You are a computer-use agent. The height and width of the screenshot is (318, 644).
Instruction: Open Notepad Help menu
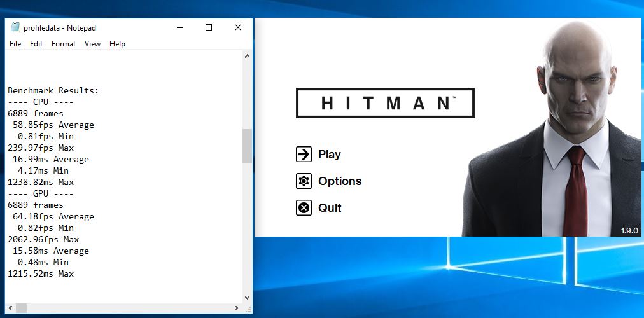tap(117, 44)
